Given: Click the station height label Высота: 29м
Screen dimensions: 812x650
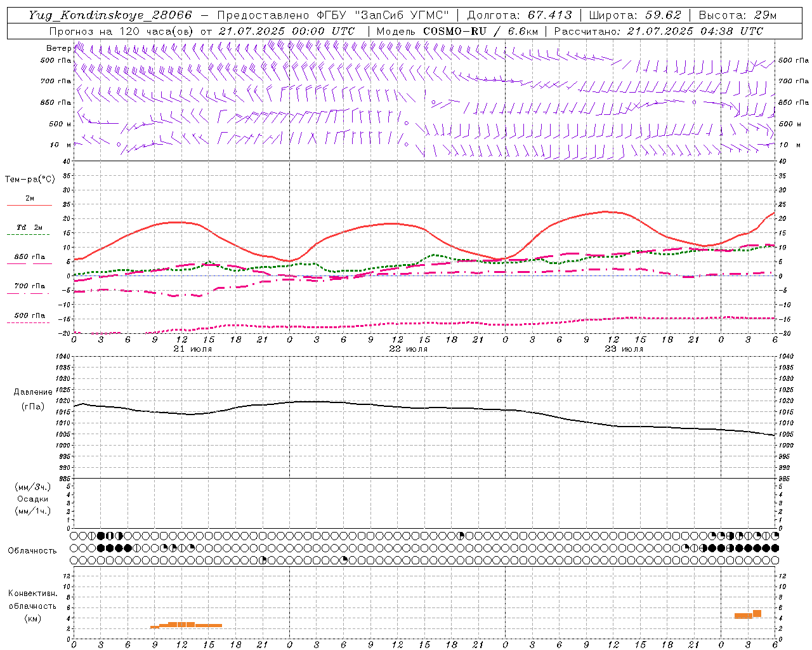Looking at the screenshot, I should pyautogui.click(x=737, y=15).
